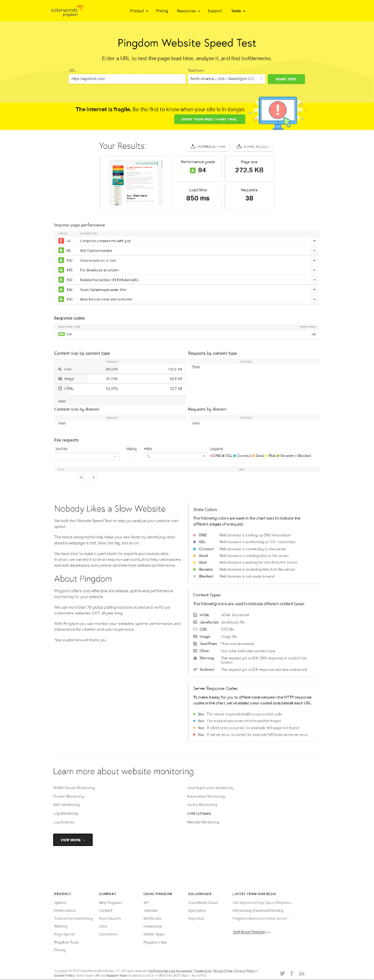Click the SSL legend color swatch
The image size is (374, 980).
pyautogui.click(x=224, y=456)
